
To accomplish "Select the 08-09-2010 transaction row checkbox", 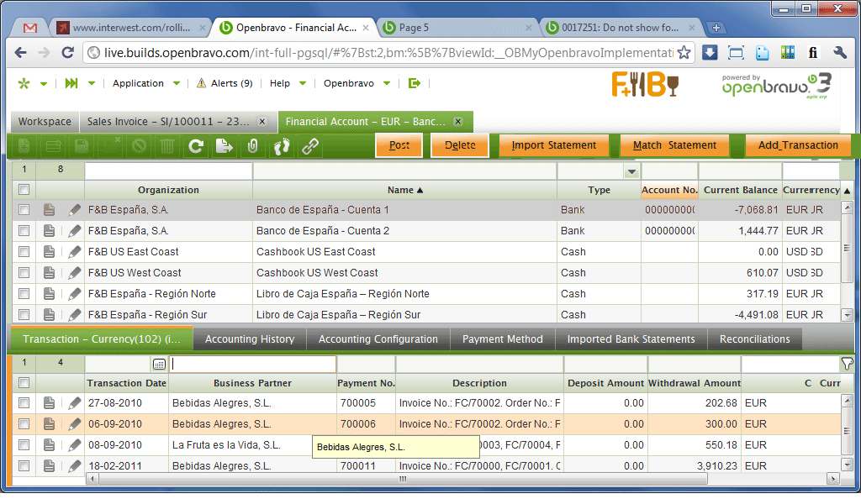I will click(x=24, y=445).
